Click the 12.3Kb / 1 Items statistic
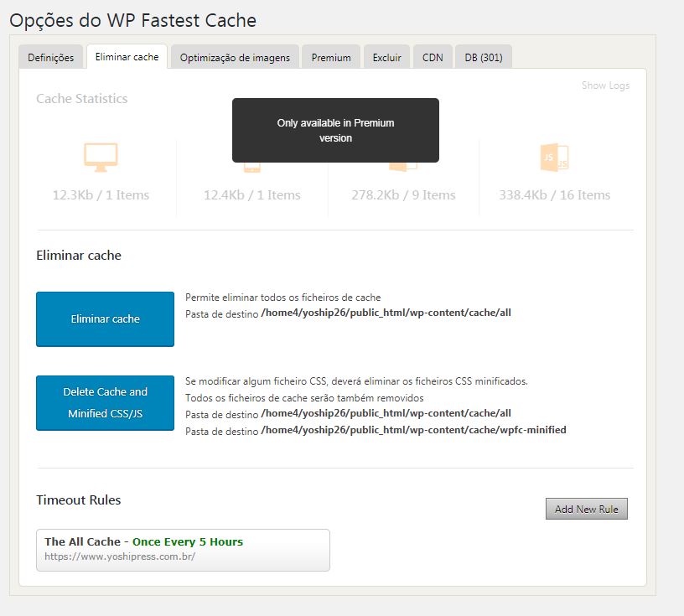 click(101, 194)
